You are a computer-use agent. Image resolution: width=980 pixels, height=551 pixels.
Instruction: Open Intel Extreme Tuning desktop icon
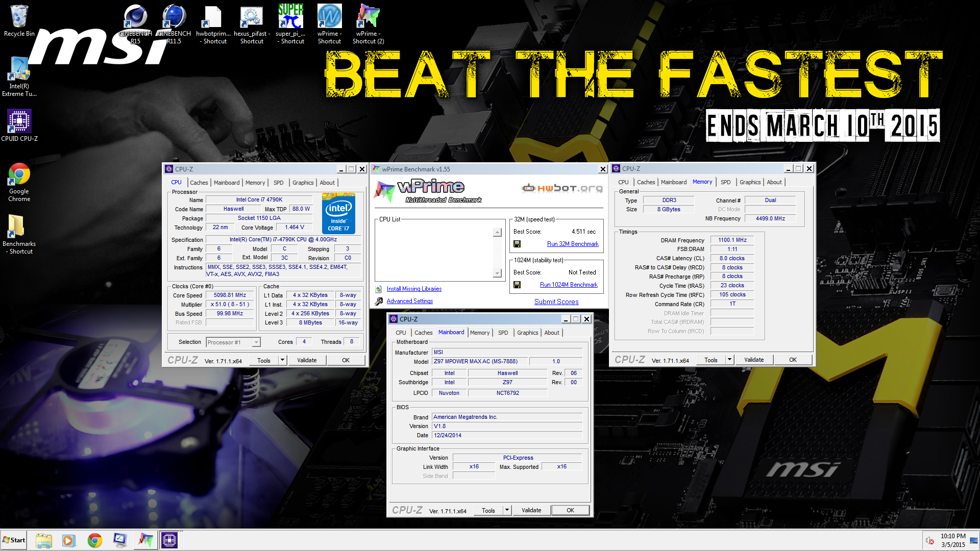click(x=19, y=77)
